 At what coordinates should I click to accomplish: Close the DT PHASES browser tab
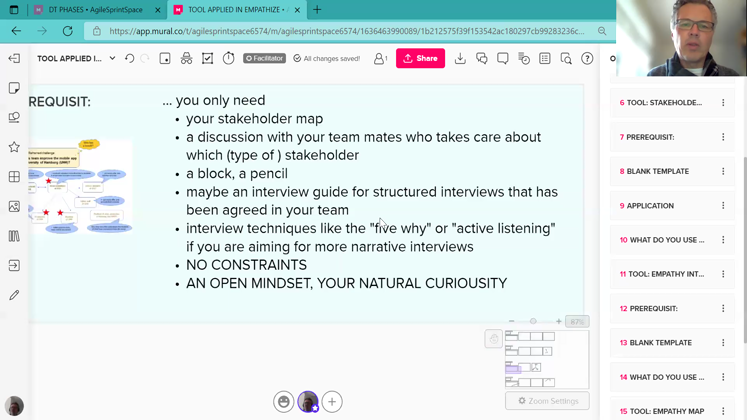point(158,10)
